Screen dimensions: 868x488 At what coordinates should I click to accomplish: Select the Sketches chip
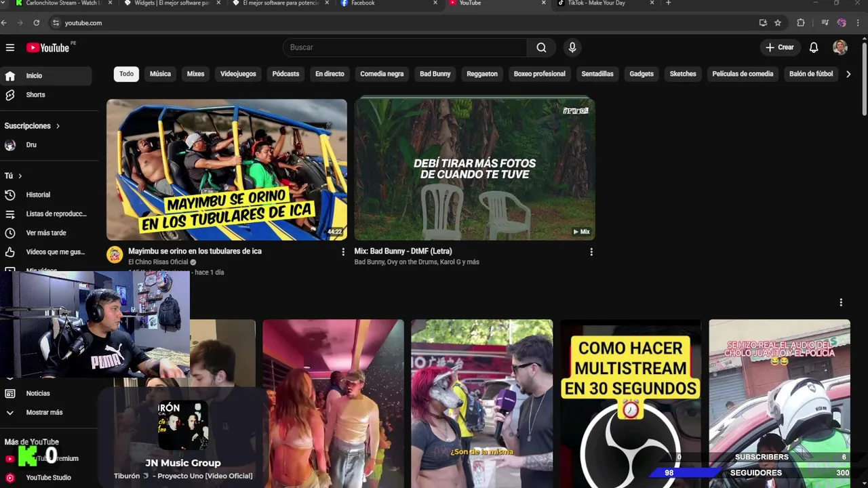683,74
